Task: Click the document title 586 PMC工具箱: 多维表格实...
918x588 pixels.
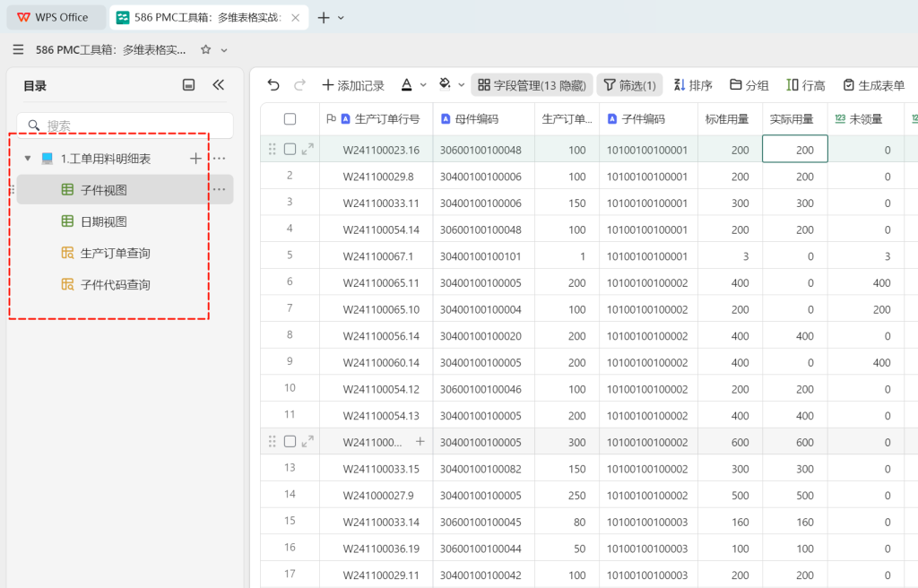Action: [x=110, y=50]
